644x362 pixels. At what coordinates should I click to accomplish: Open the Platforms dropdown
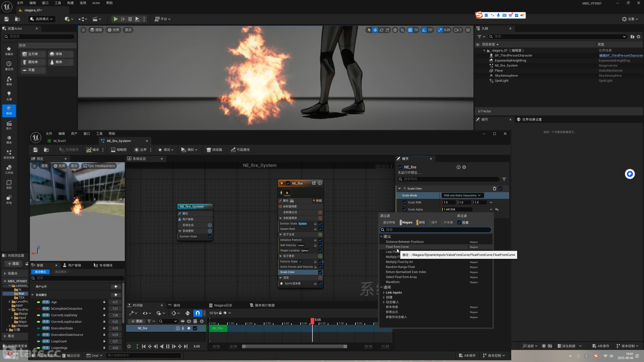[x=163, y=19]
